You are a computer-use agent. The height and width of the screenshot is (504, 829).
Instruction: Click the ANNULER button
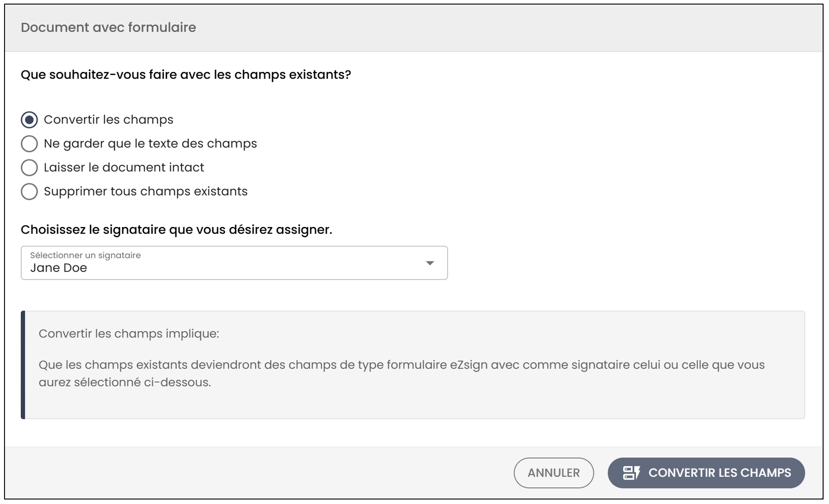point(554,473)
